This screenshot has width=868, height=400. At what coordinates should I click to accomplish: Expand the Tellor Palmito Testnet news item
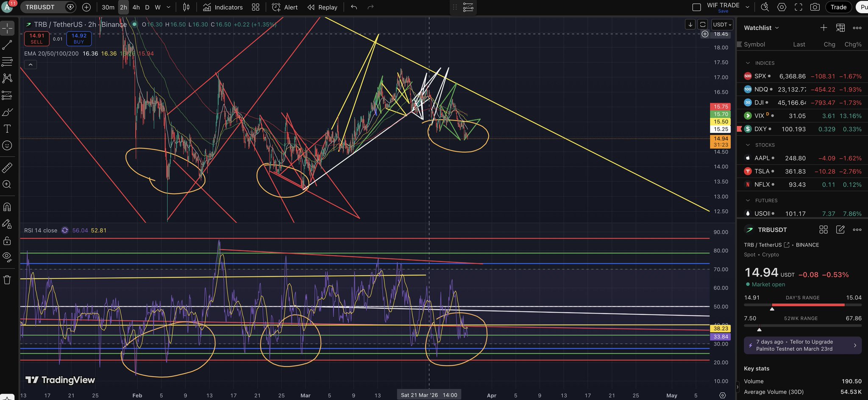803,345
